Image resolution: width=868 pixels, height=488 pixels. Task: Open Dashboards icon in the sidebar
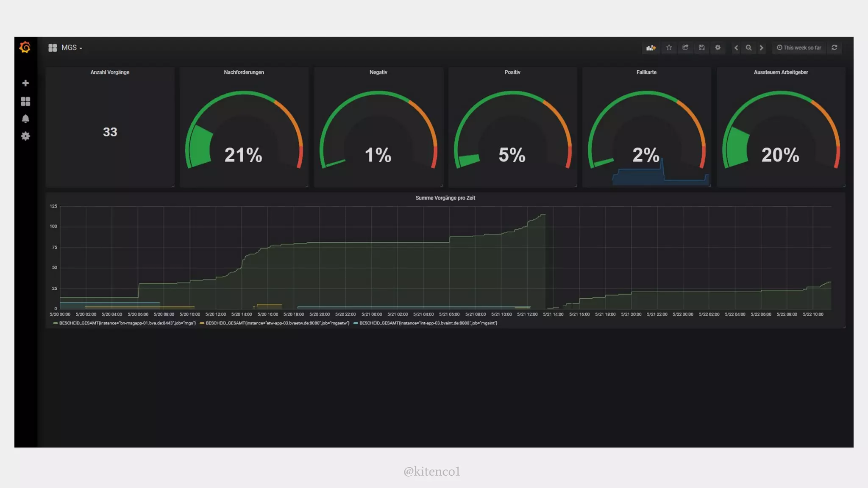tap(25, 101)
